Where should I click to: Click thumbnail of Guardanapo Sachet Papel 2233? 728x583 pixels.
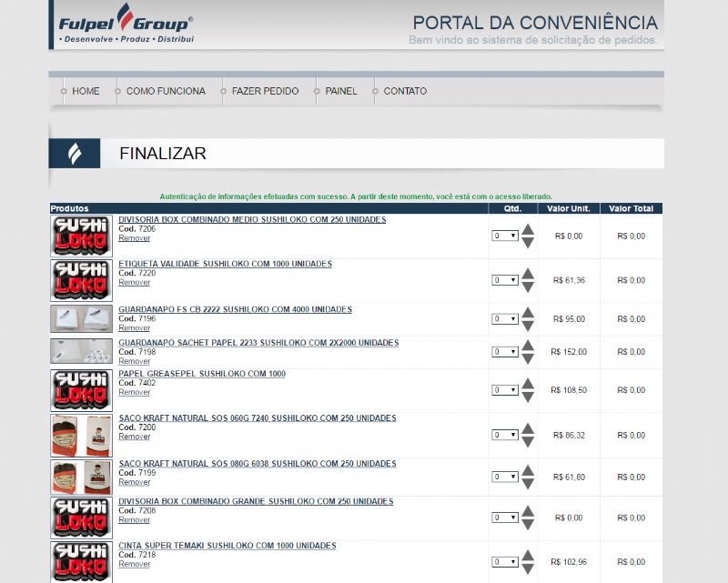[81, 351]
